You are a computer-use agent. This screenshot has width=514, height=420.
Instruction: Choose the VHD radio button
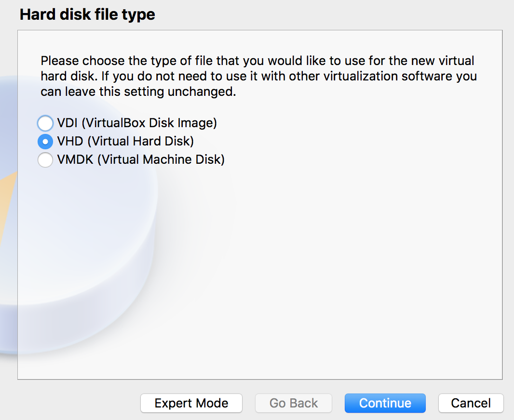coord(45,142)
